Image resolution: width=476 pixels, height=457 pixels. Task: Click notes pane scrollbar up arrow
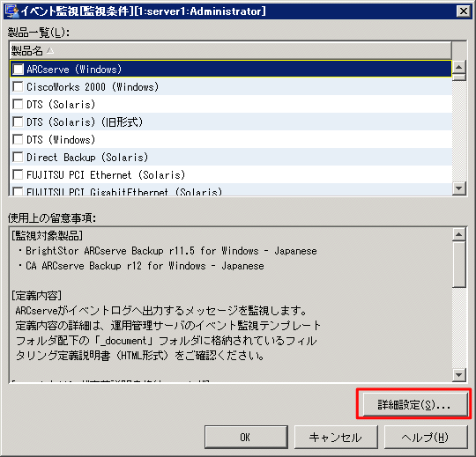pos(458,234)
